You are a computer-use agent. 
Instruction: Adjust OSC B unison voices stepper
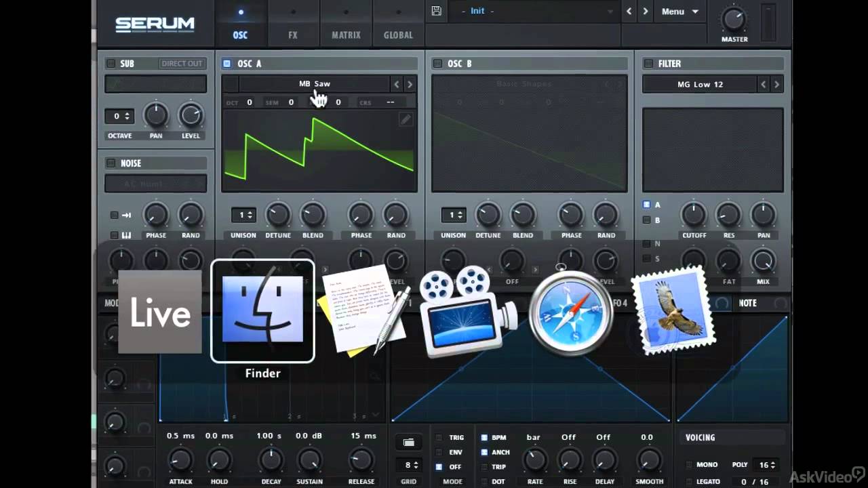pyautogui.click(x=453, y=215)
